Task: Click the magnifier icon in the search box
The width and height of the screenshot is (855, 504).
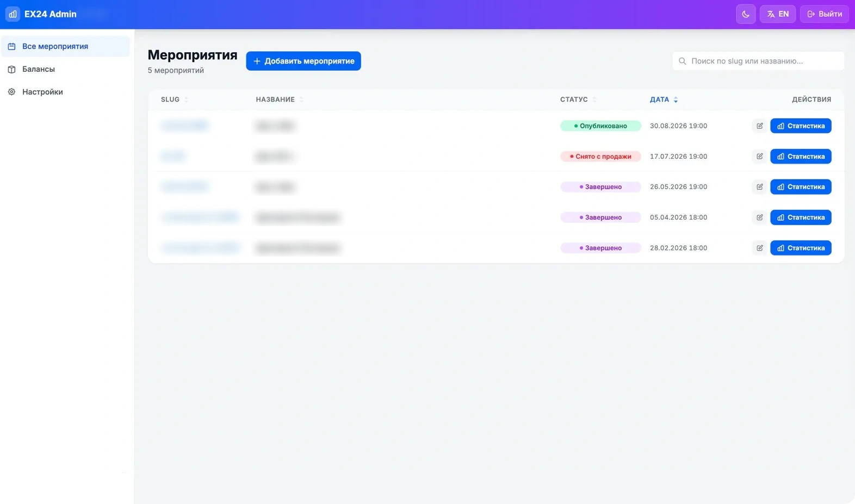Action: [x=683, y=61]
